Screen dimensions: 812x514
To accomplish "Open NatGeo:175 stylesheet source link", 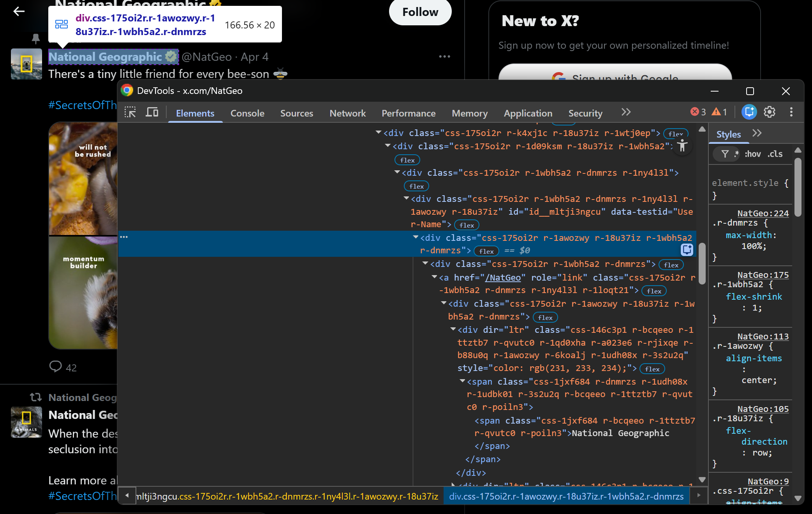I will click(763, 275).
